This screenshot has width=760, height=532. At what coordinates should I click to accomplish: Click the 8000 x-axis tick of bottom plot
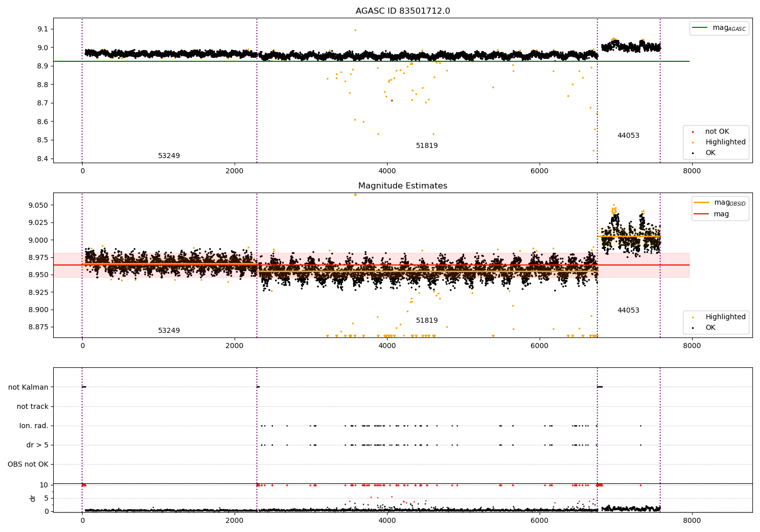point(692,520)
